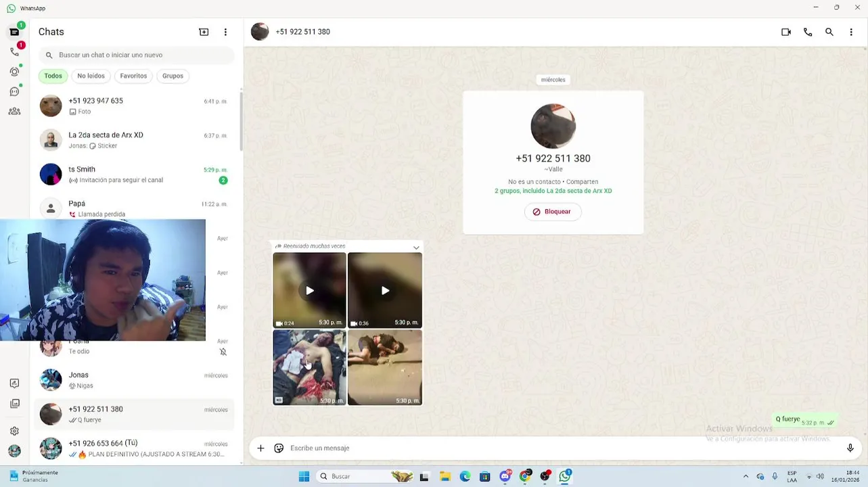Open Microsoft Edge from the taskbar
868x487 pixels.
click(465, 476)
